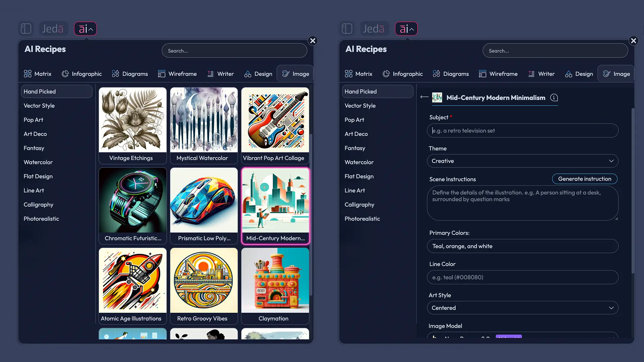The width and height of the screenshot is (644, 362).
Task: Search recipes in the left panel search box
Action: (234, 51)
